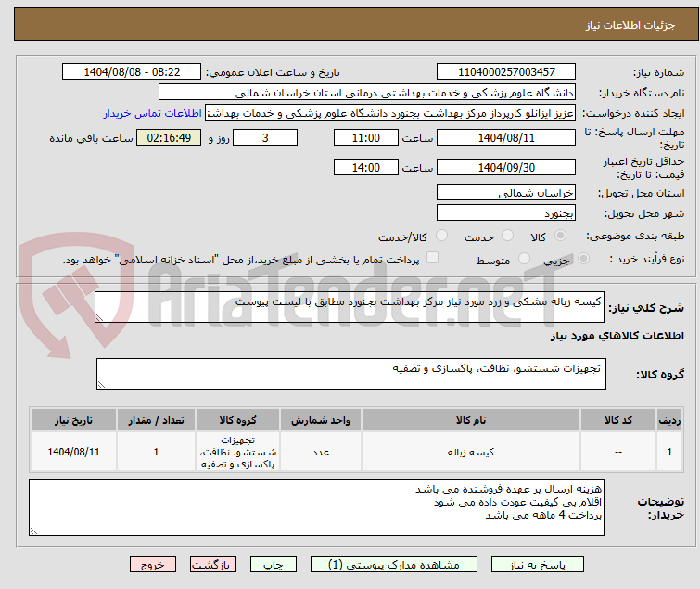This screenshot has height=589, width=700.
Task: Click the remaining time 02:16:49 field
Action: (x=169, y=137)
